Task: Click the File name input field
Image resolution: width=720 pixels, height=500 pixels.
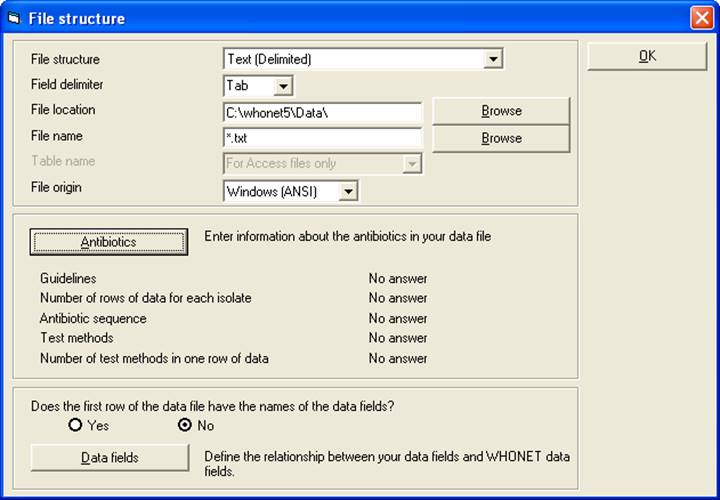Action: click(322, 138)
